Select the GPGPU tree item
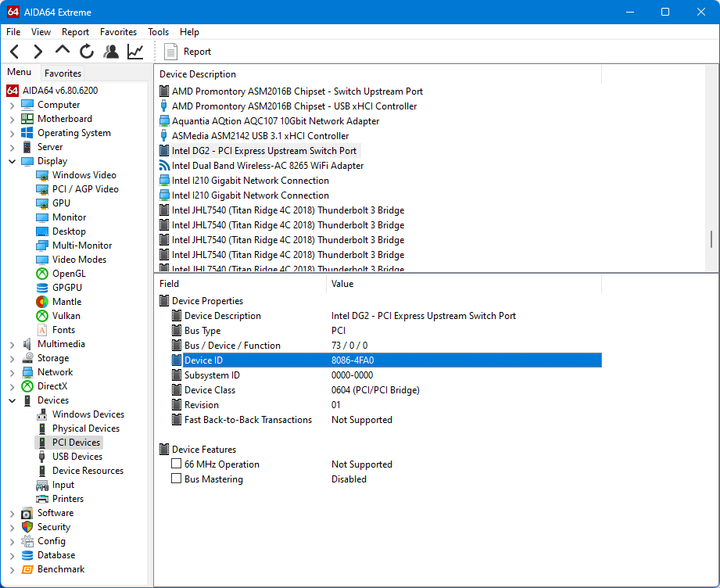 tap(66, 288)
